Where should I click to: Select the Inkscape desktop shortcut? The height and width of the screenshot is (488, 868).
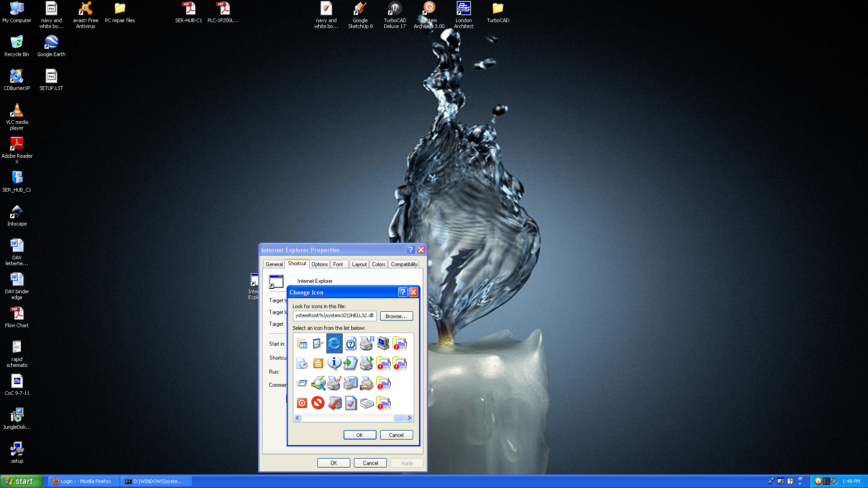click(x=17, y=216)
